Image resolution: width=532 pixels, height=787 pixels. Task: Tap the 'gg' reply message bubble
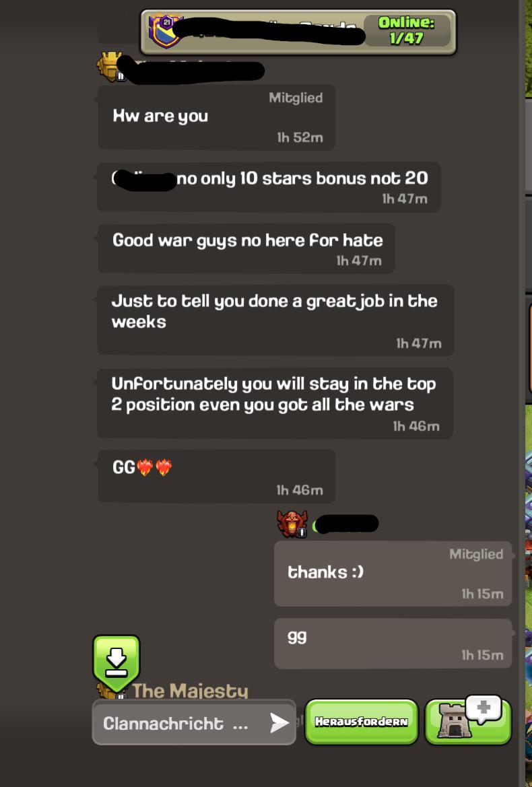[393, 644]
